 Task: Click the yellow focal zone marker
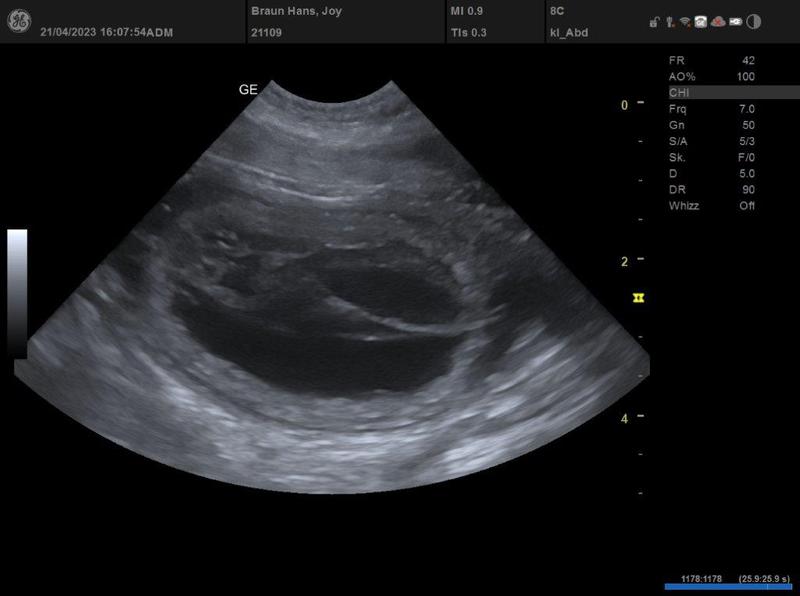[636, 298]
